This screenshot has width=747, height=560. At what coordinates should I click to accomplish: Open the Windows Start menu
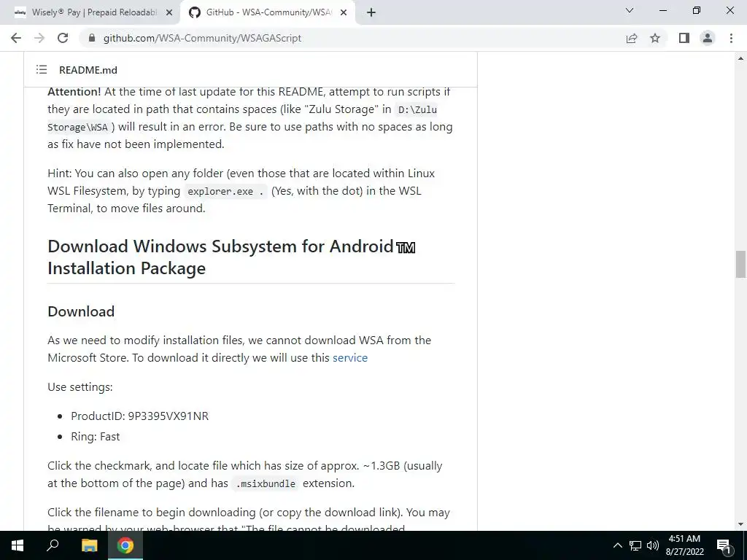[x=18, y=545]
